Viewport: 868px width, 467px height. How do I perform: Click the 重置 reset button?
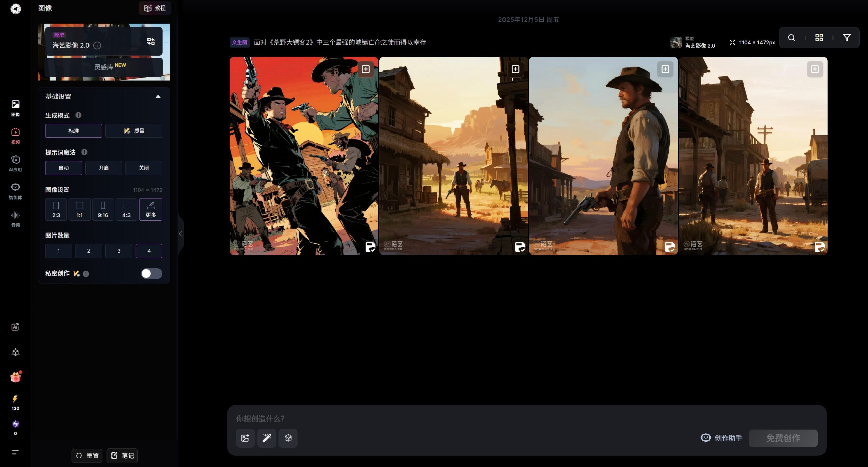pyautogui.click(x=87, y=455)
